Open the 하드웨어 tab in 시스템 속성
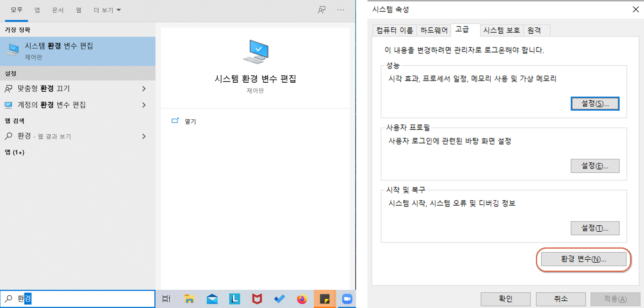The height and width of the screenshot is (308, 644). (434, 31)
